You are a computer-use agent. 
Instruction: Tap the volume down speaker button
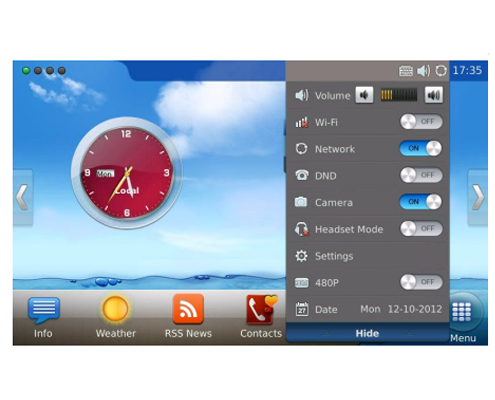click(x=364, y=95)
